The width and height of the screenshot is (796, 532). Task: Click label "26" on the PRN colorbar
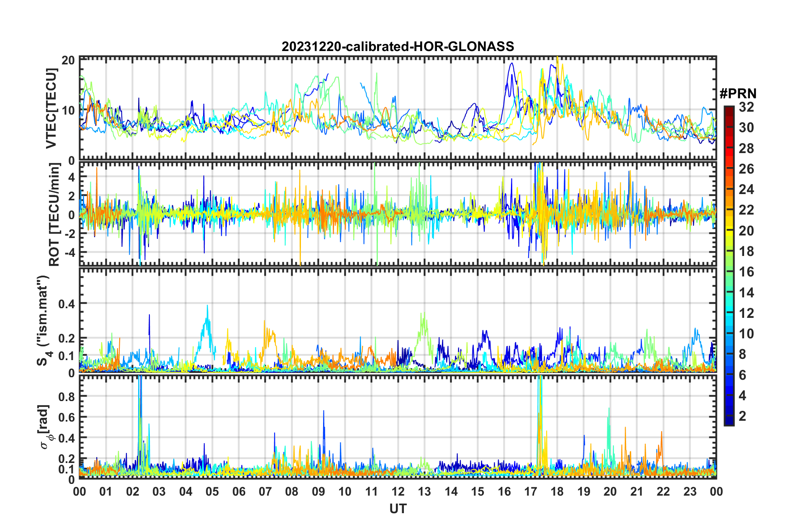click(x=746, y=169)
